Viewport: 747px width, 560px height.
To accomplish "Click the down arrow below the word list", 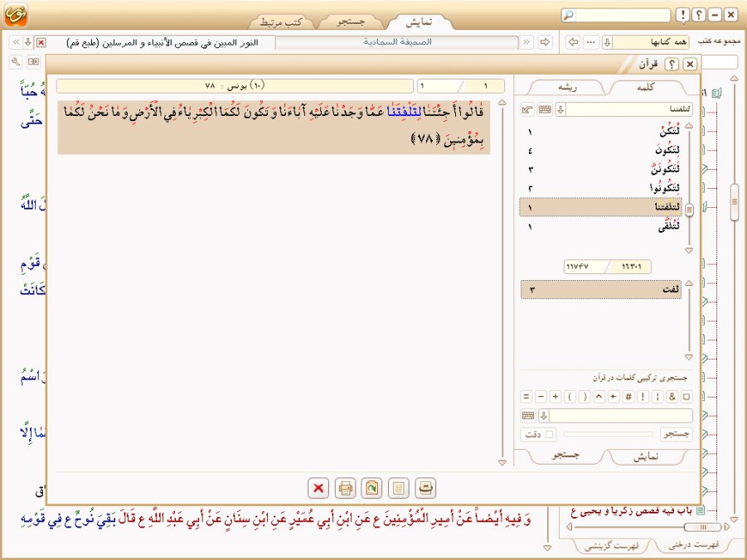I will [x=689, y=250].
